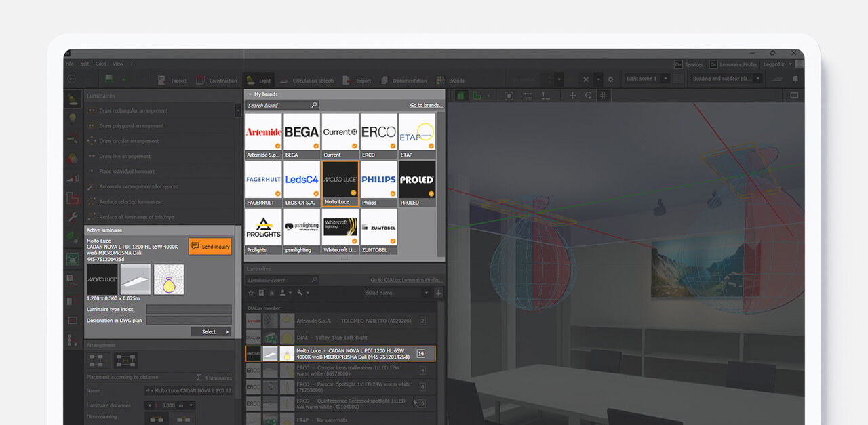Select the Artemide brand tile
This screenshot has width=868, height=425.
263,136
